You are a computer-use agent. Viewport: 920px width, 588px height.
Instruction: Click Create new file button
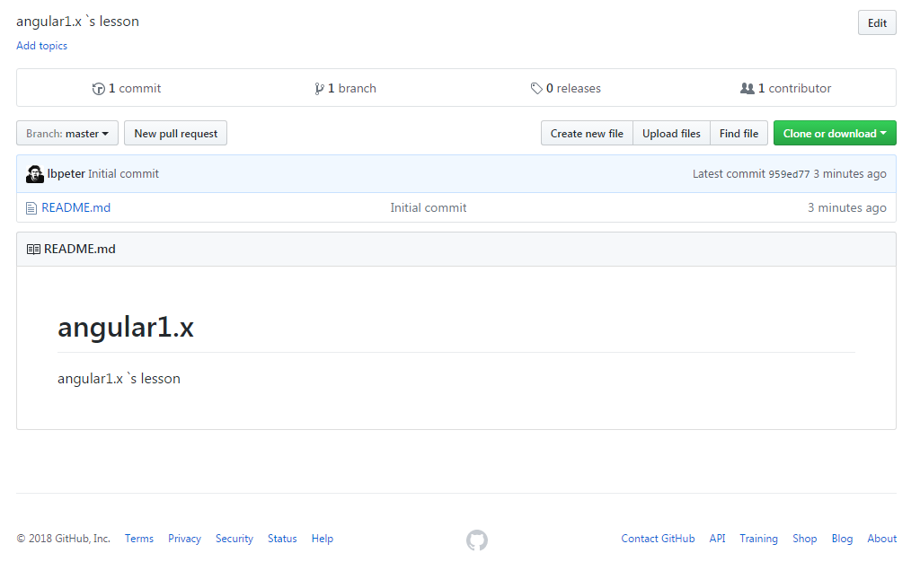point(587,133)
